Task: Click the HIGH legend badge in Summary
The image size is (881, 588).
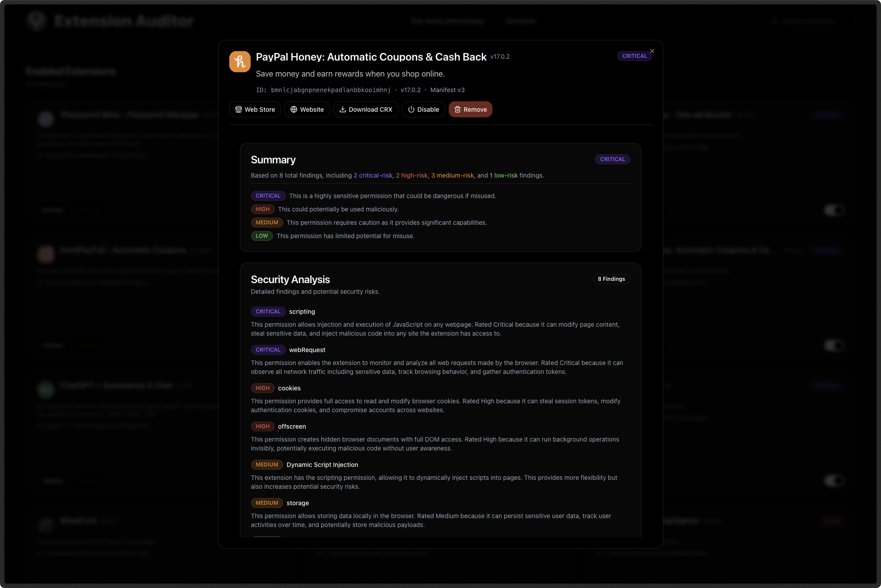Action: pos(263,209)
